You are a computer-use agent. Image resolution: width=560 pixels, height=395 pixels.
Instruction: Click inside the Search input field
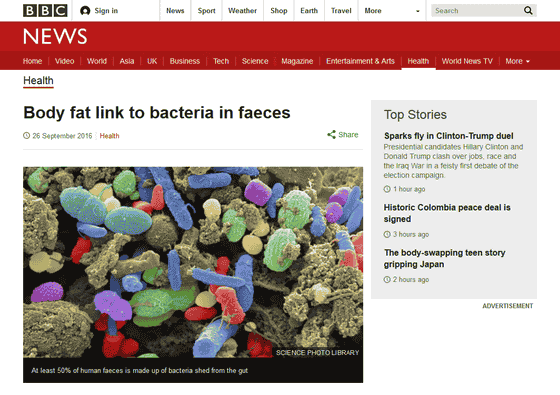[x=477, y=11]
